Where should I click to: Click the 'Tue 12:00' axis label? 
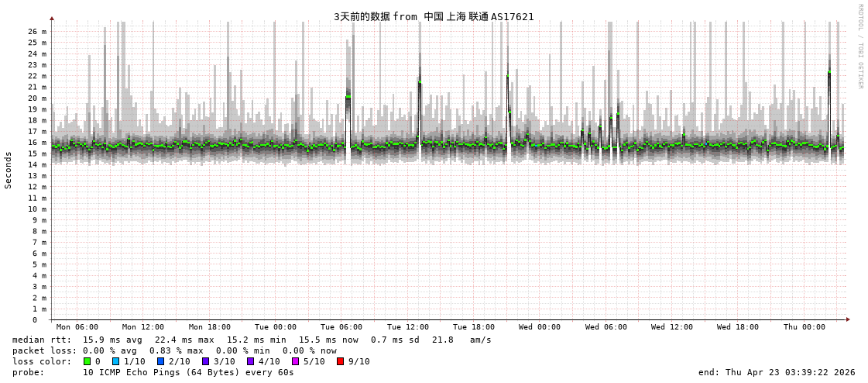408,327
